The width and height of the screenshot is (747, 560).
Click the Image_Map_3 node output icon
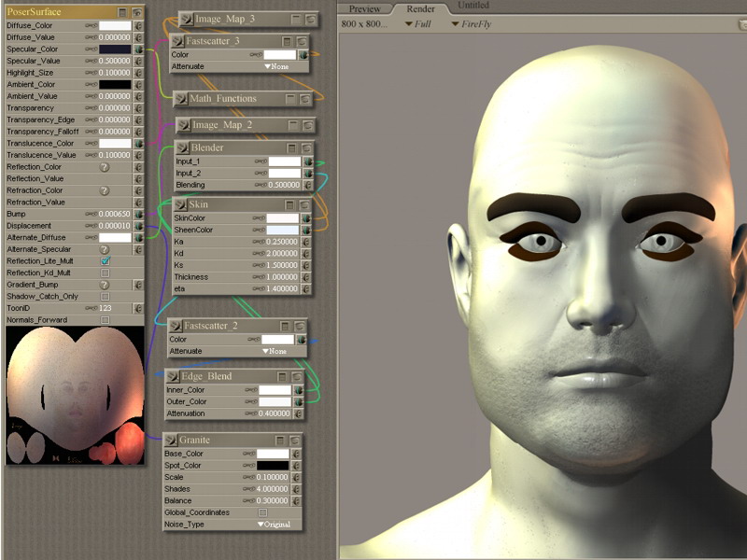click(187, 19)
